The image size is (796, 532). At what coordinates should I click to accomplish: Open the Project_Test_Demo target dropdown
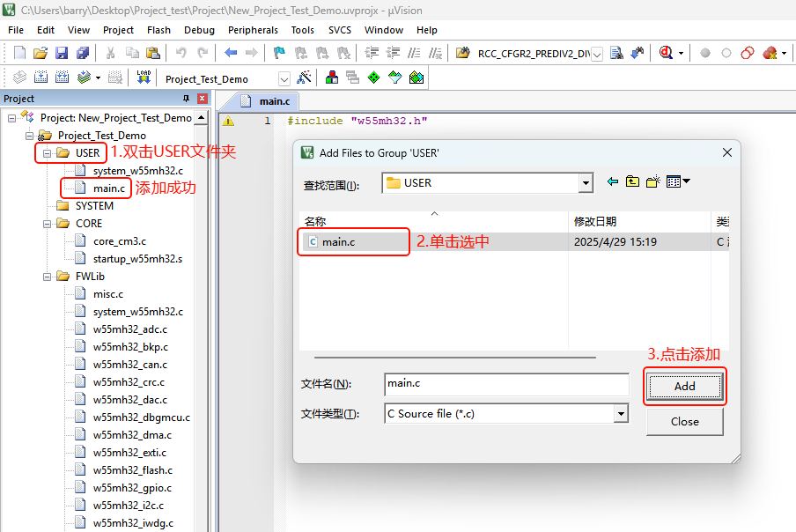(284, 78)
